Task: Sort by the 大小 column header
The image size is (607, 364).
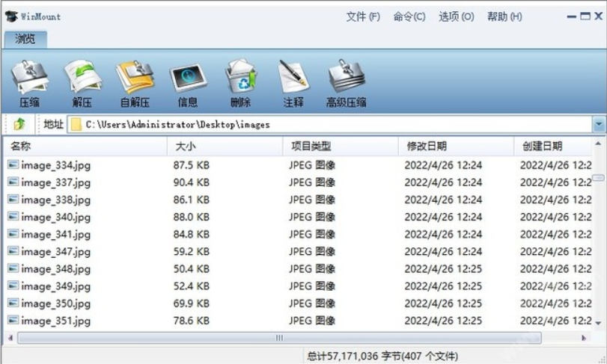Action: pyautogui.click(x=225, y=146)
